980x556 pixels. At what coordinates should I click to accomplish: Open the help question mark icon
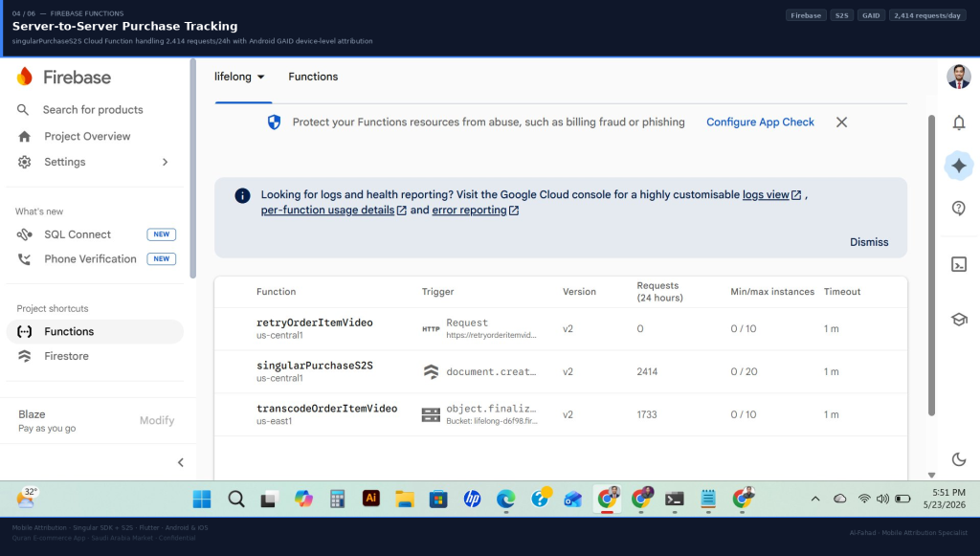pyautogui.click(x=959, y=208)
